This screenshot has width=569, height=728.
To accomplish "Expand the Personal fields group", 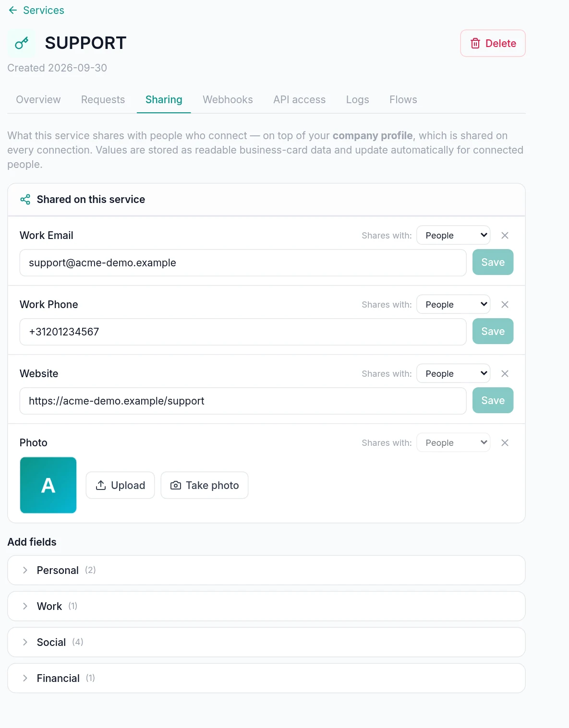I will coord(266,570).
